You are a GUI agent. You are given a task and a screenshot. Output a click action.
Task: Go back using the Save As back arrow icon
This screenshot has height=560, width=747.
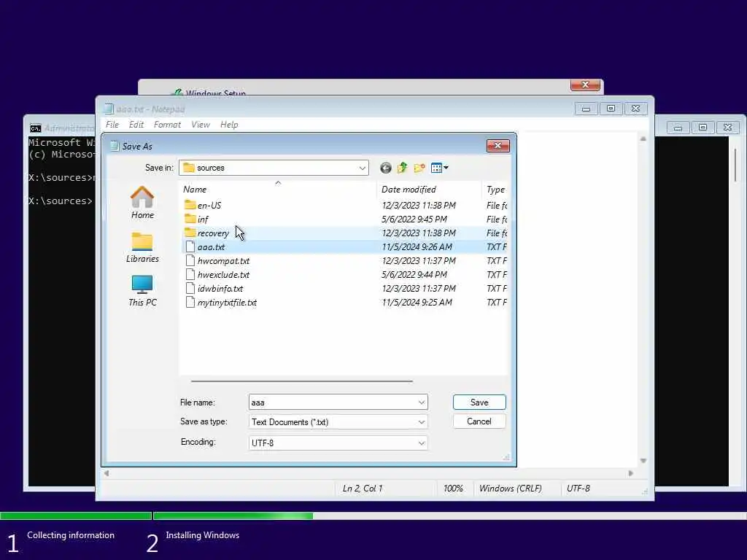pyautogui.click(x=386, y=168)
